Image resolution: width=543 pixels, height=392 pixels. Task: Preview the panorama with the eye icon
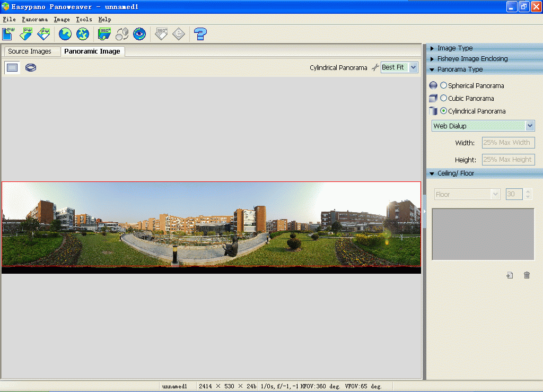139,33
